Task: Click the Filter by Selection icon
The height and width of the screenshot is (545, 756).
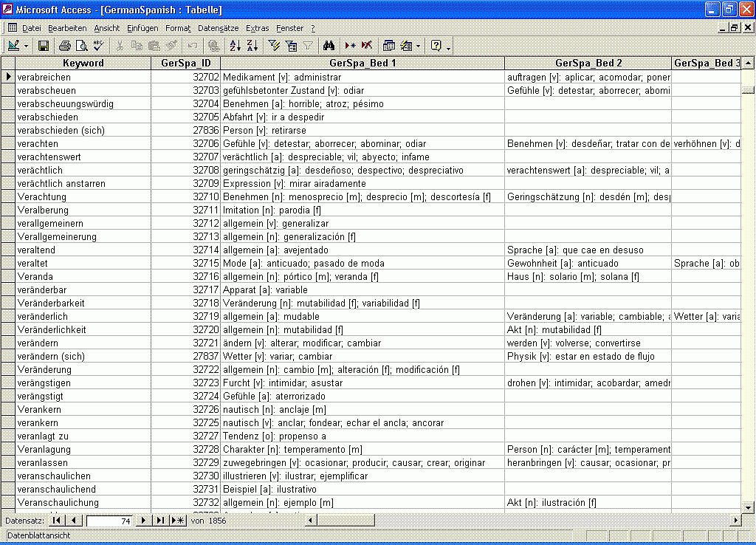Action: tap(274, 46)
